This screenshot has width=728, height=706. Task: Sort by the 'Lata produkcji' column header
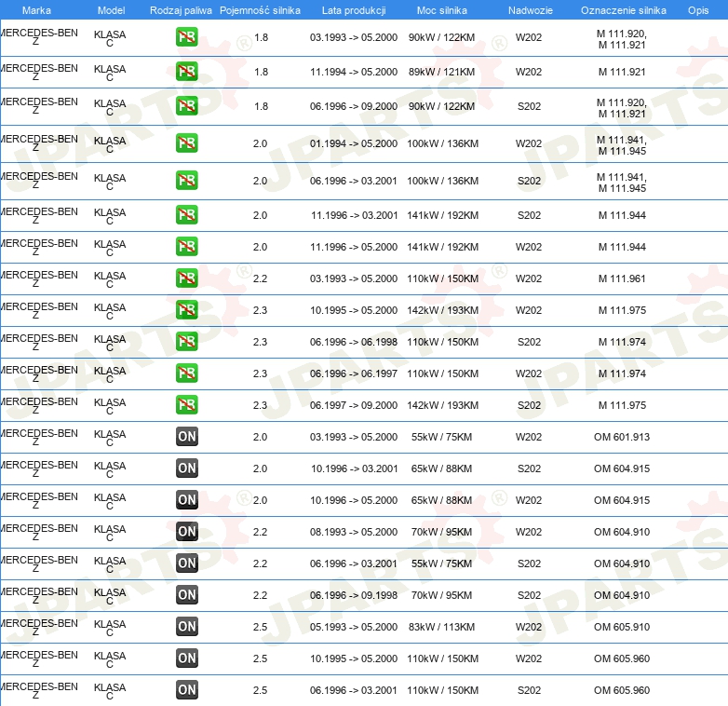click(x=353, y=10)
